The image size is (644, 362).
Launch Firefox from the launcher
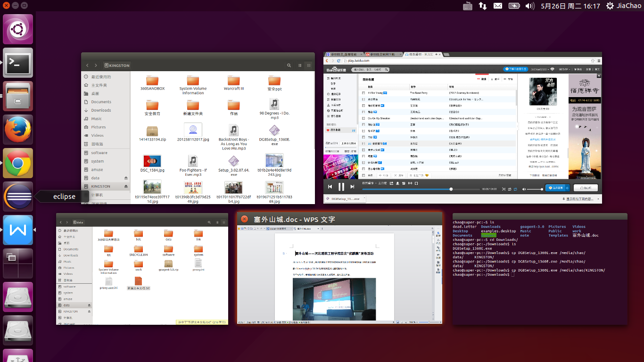[18, 130]
